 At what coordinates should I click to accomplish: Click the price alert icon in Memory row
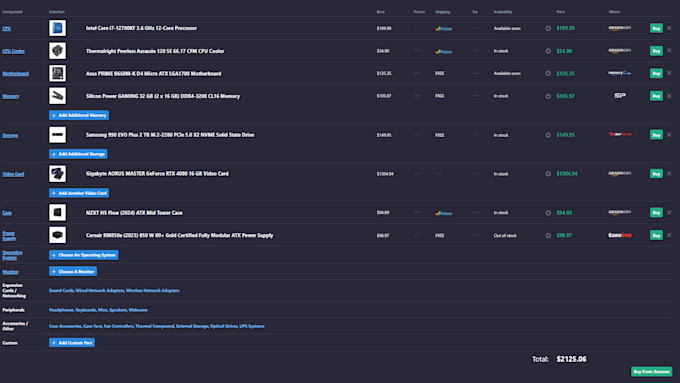tap(548, 96)
